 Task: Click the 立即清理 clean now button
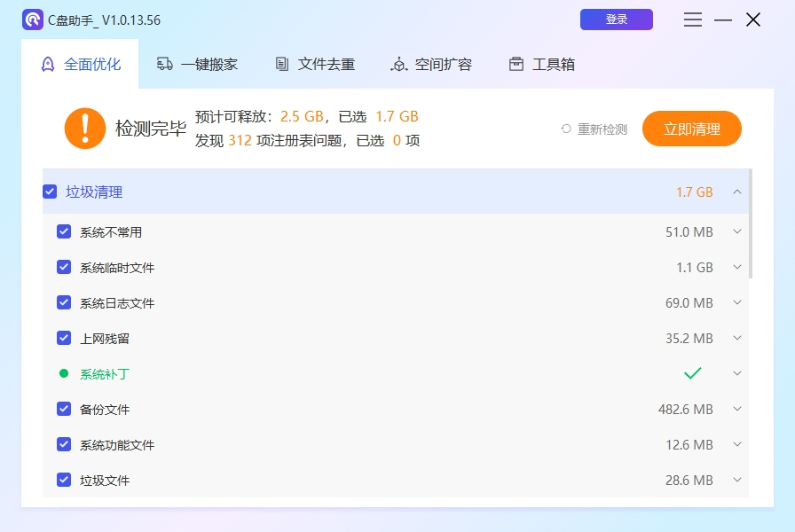692,129
